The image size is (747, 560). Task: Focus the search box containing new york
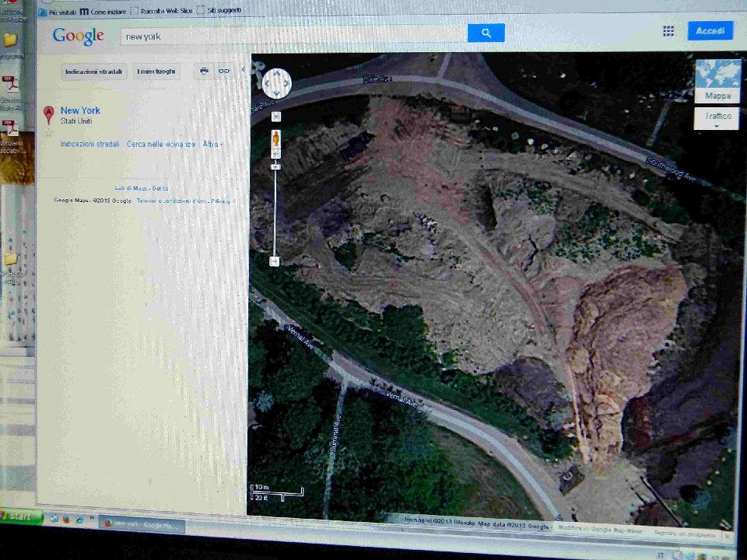pyautogui.click(x=293, y=37)
